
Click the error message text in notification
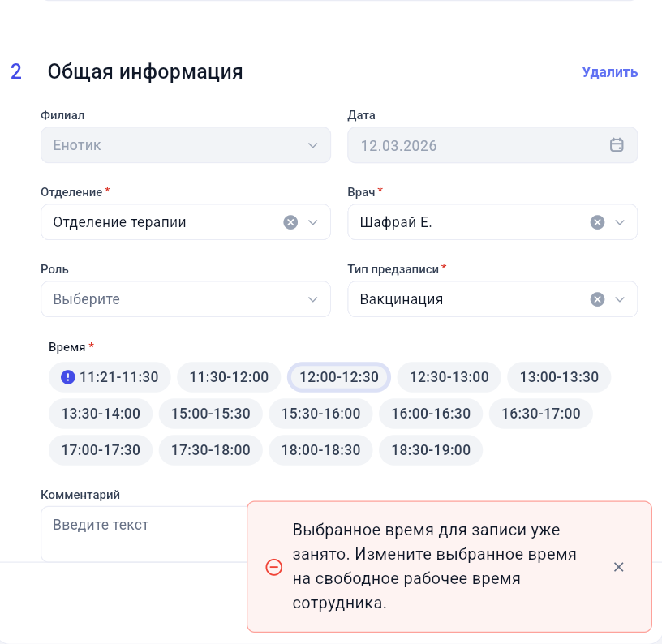435,566
